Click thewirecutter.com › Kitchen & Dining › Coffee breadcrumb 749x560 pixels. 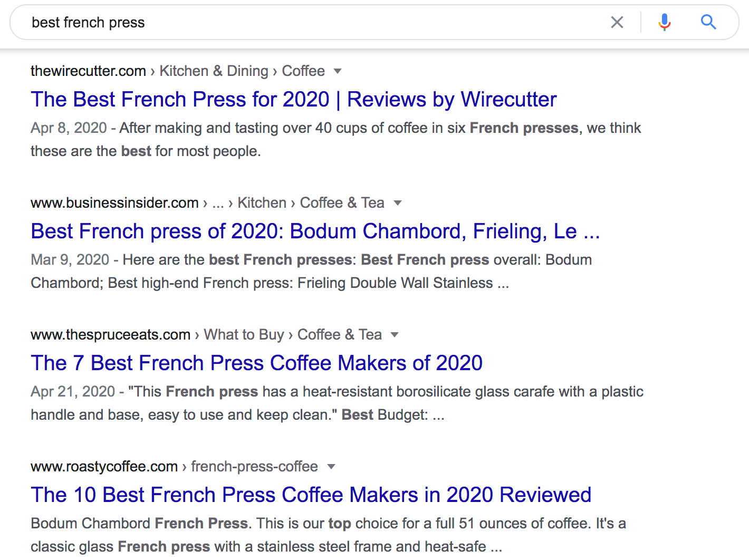(178, 71)
